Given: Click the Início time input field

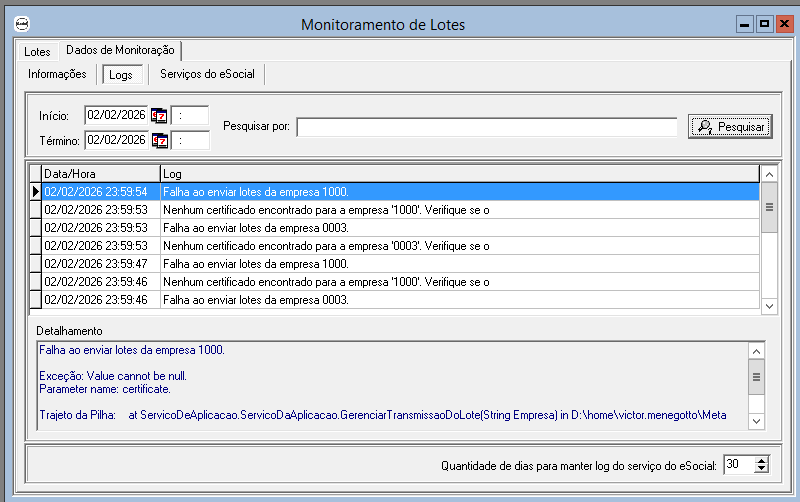Looking at the screenshot, I should pyautogui.click(x=190, y=115).
